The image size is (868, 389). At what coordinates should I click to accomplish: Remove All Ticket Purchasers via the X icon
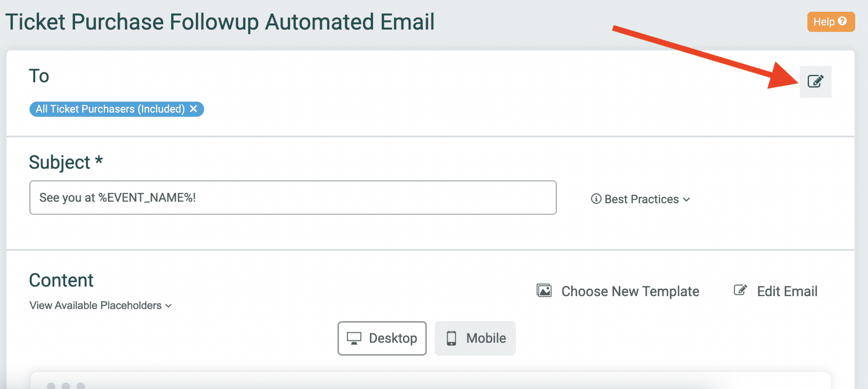194,109
